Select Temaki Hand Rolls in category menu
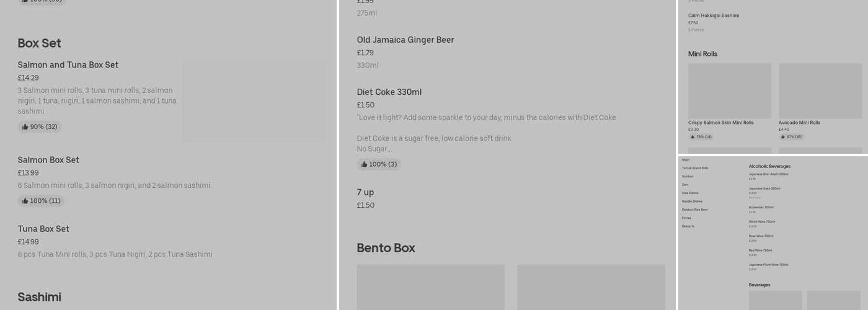Screen dimensions: 868x310 (695, 168)
